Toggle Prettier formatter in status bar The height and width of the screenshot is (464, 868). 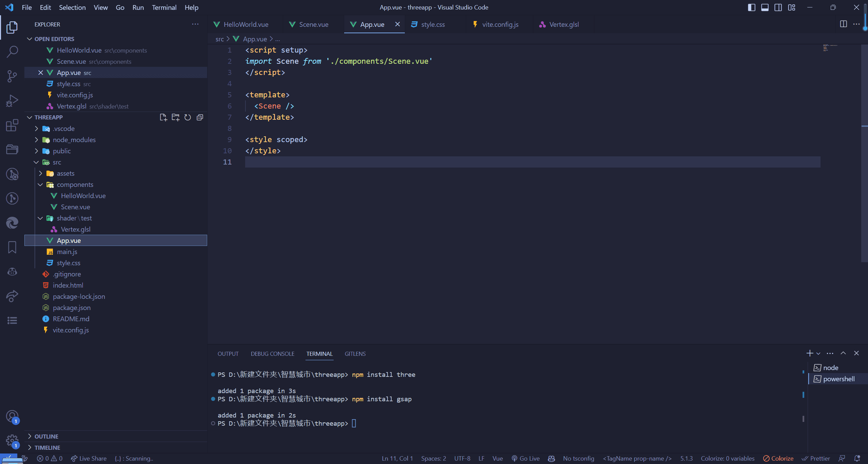pos(816,459)
